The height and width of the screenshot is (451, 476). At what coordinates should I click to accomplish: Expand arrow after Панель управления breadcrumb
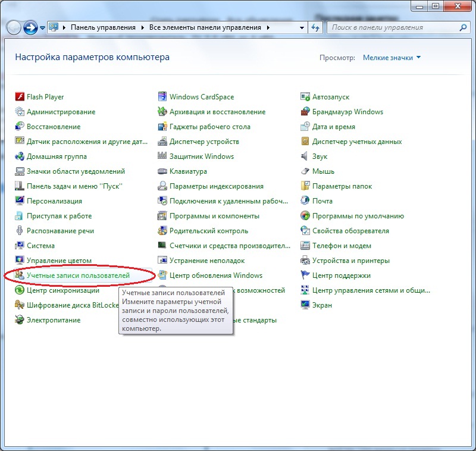[143, 27]
